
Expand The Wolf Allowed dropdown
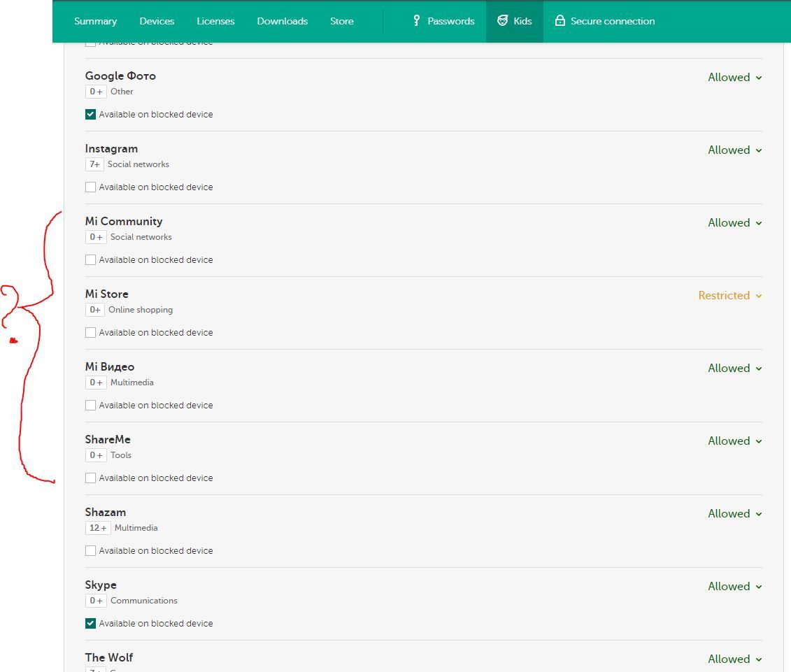pos(734,659)
